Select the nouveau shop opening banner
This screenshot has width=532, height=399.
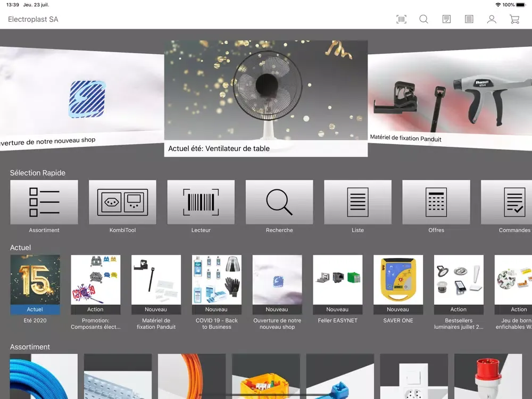pyautogui.click(x=82, y=98)
